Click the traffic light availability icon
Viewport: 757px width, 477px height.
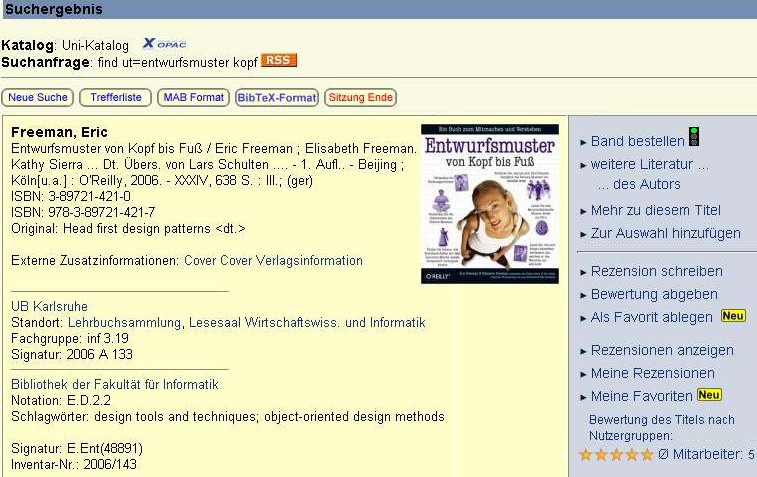tap(694, 137)
